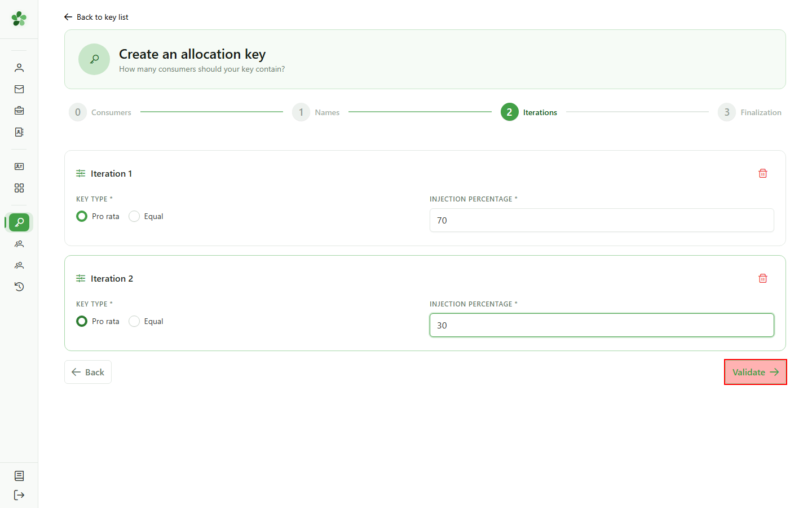Focus Iteration 2 injection percentage field
This screenshot has height=508, width=812.
click(602, 325)
